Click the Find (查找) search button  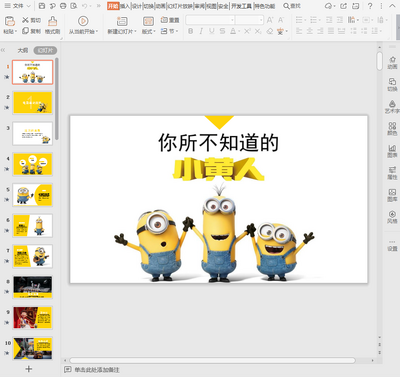[292, 6]
